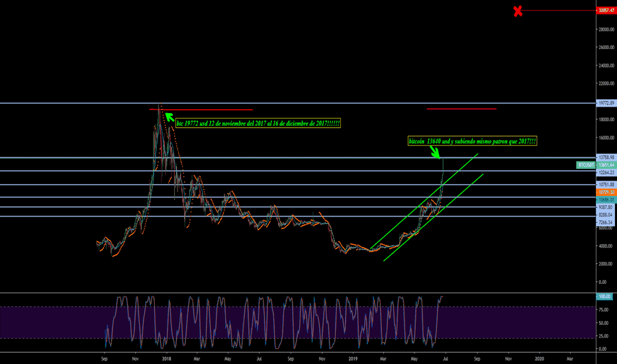This screenshot has height=364, width=617.
Task: Click the red X marker at the 30057 target
Action: pos(518,11)
